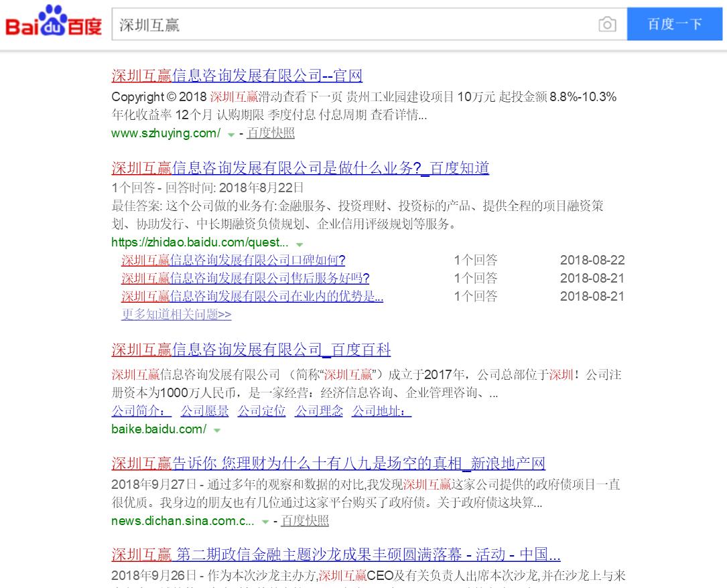Expand dropdown arrow beside zhidao.baidu.com URL
Screen dimensions: 727x588
coord(300,245)
